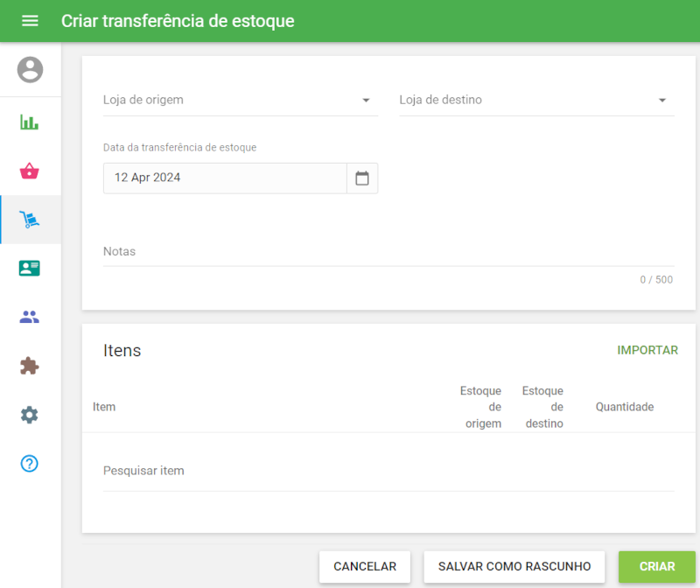Screen dimensions: 700x588
Task: Open the calendar date picker icon
Action: click(x=362, y=178)
